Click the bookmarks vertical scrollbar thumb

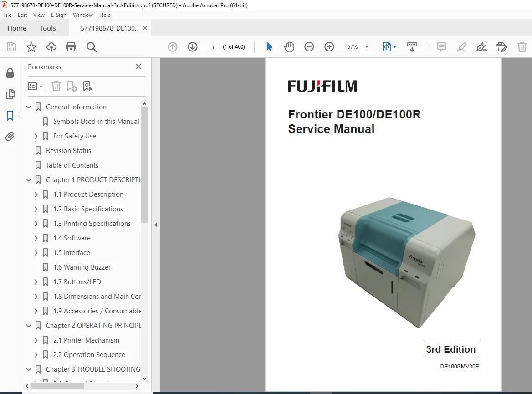(x=144, y=165)
